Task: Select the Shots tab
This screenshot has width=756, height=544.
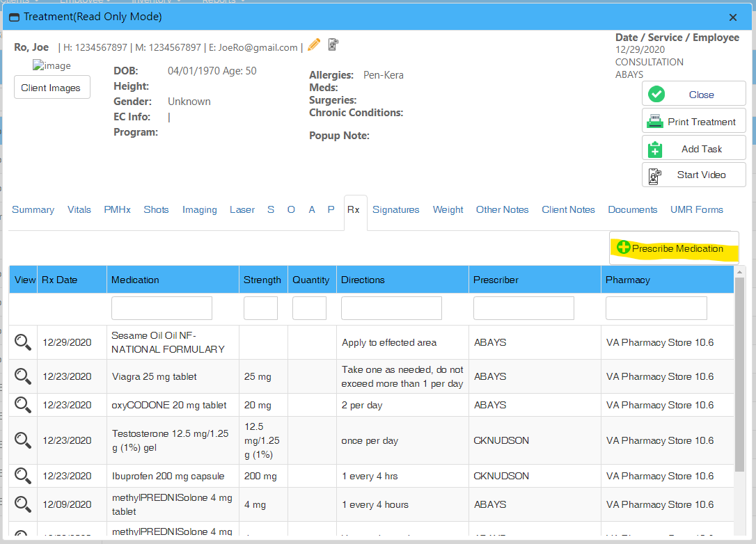Action: tap(156, 209)
